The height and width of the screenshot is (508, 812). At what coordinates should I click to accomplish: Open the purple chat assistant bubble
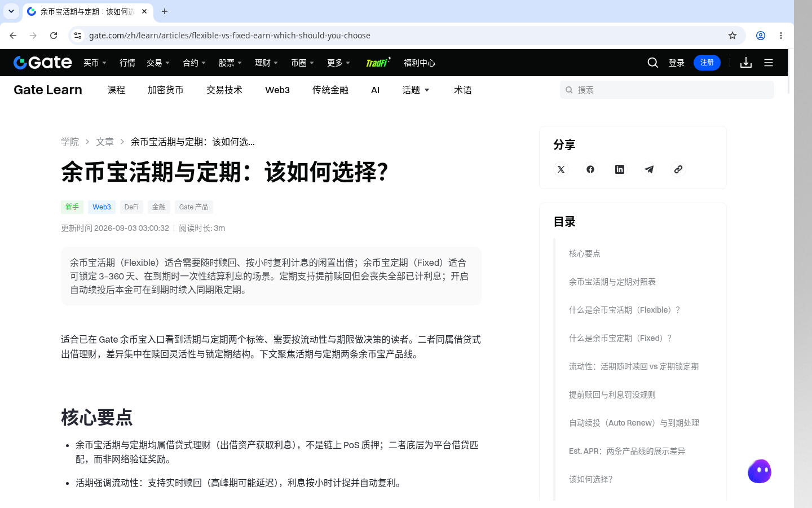[760, 471]
